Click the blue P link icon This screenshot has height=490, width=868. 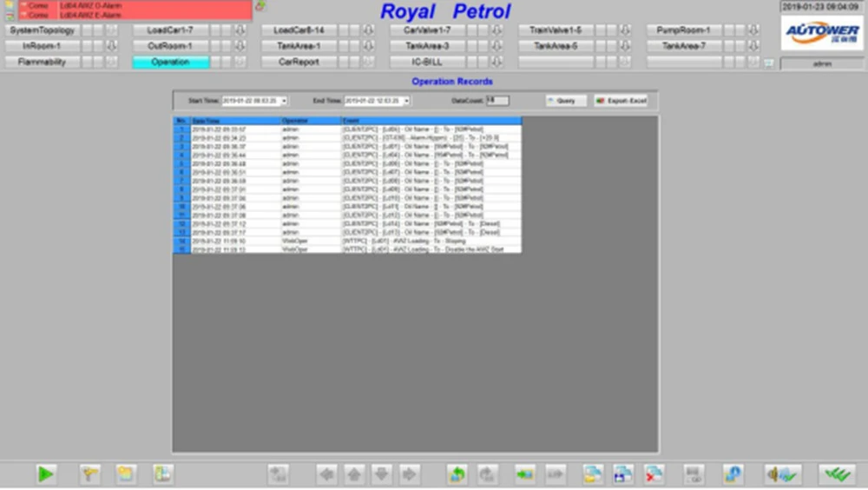(733, 474)
